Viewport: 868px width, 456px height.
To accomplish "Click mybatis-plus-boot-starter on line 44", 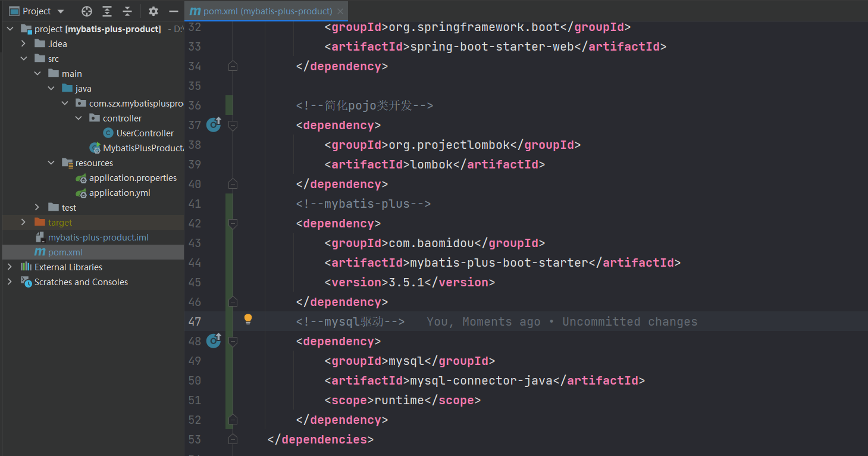I will click(x=499, y=263).
